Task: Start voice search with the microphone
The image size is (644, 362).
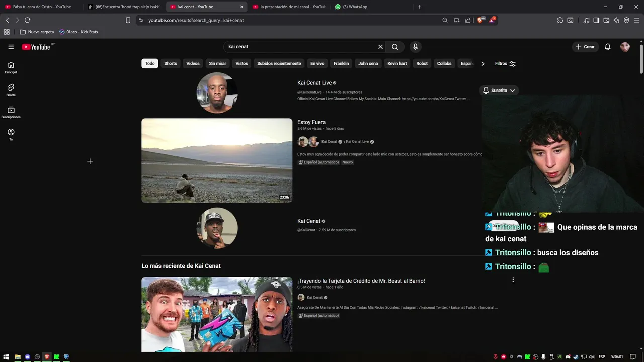Action: click(x=415, y=47)
